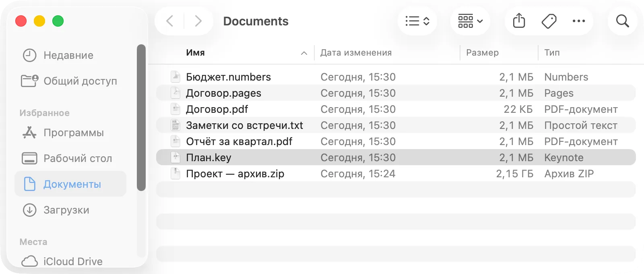The width and height of the screenshot is (644, 274).
Task: Click the clock icon beside Недавние
Action: 29,55
